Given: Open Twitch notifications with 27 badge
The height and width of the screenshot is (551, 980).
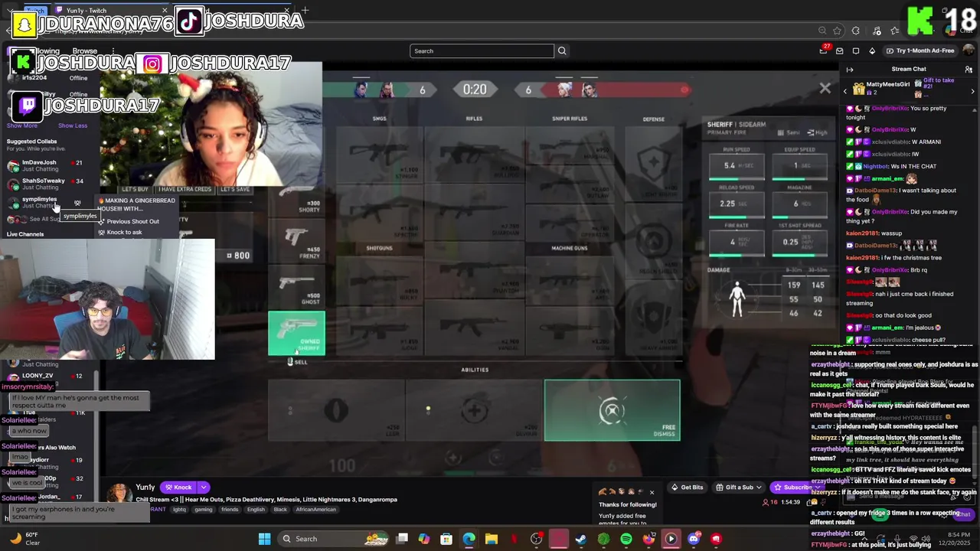Looking at the screenshot, I should pyautogui.click(x=825, y=51).
